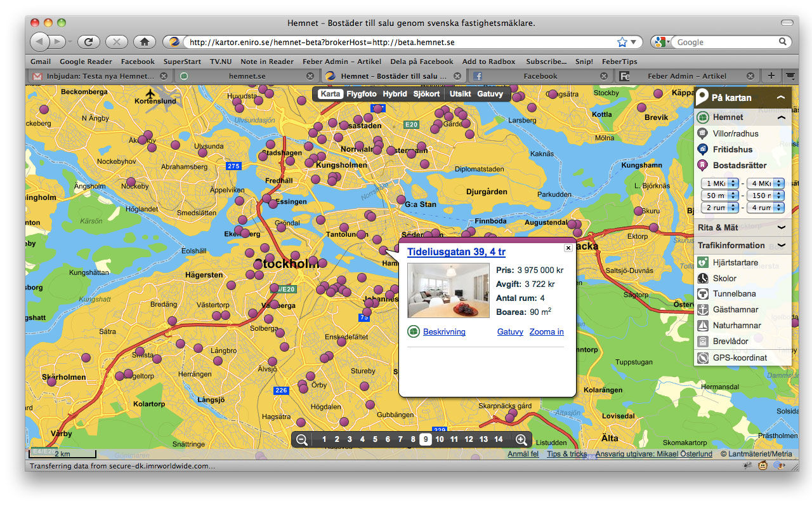
Task: Select zoom level 12 on the zoom bar
Action: point(468,439)
